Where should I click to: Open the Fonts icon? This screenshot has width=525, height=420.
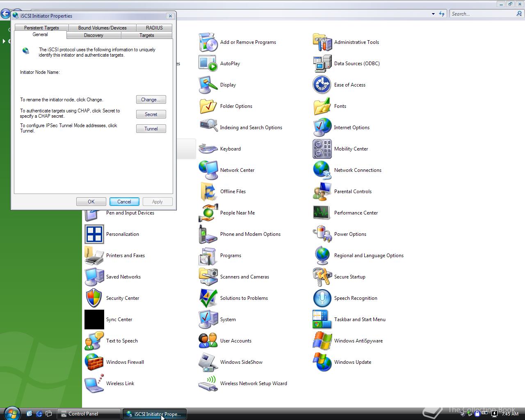pyautogui.click(x=322, y=106)
